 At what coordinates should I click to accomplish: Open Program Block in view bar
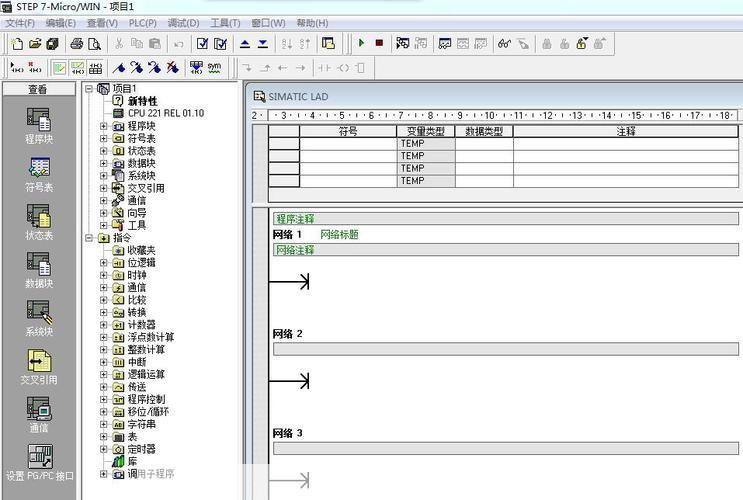pyautogui.click(x=38, y=126)
